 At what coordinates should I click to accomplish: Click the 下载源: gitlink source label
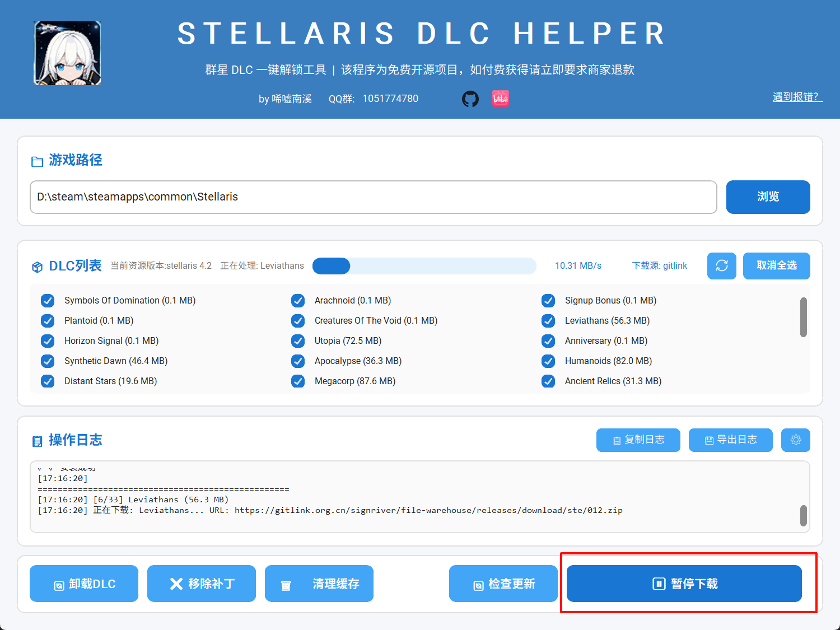click(660, 266)
